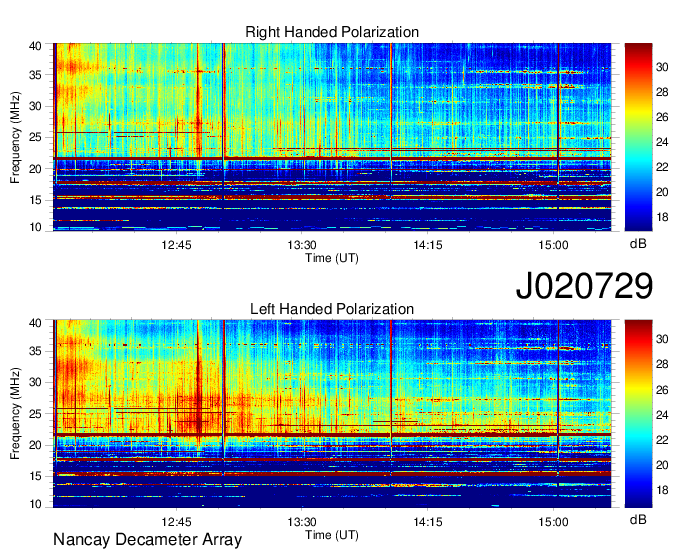680x552 pixels.
Task: Click the 18 dB label on lower color bar
Action: point(662,491)
